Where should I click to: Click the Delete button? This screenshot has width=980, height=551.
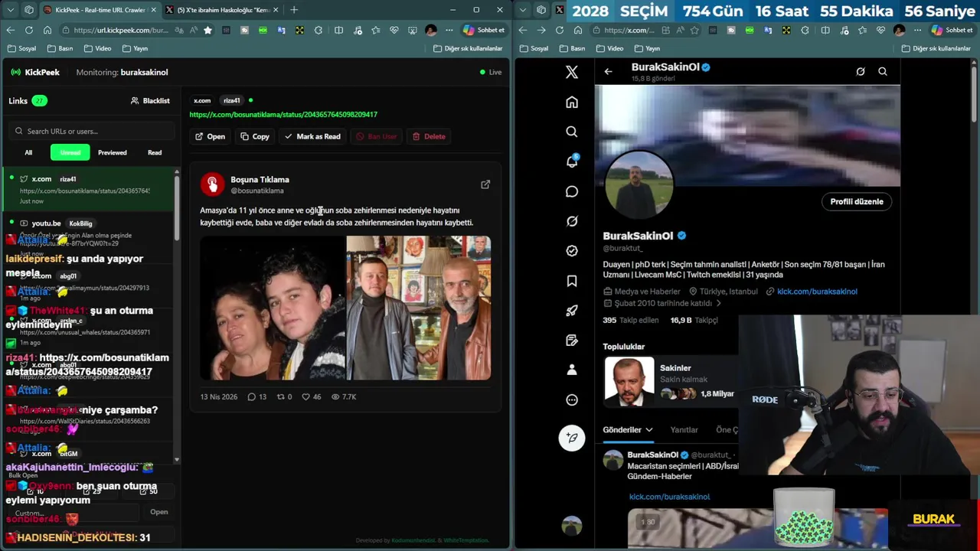coord(429,136)
